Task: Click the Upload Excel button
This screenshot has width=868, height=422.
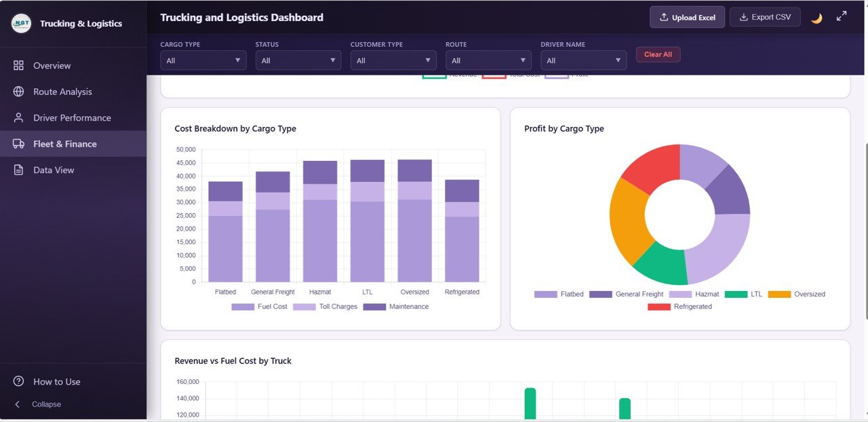Action: click(687, 17)
